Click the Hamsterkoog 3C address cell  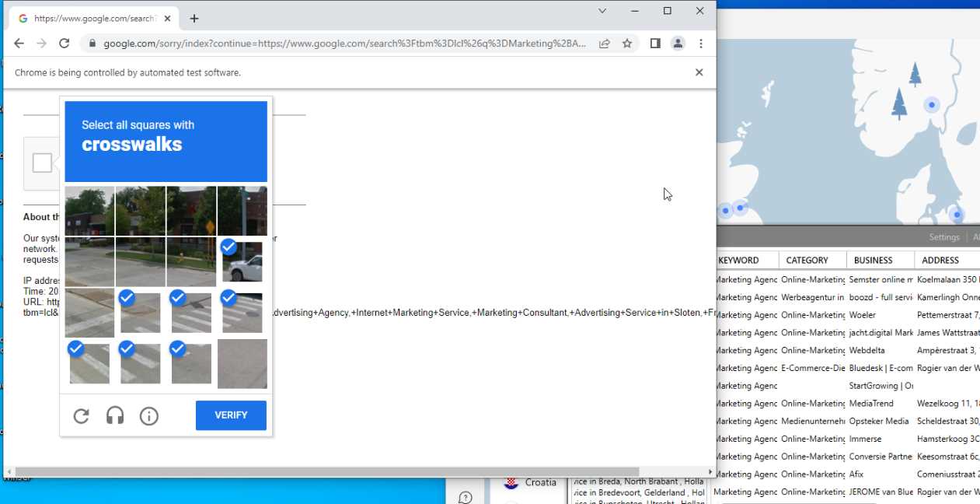click(948, 439)
